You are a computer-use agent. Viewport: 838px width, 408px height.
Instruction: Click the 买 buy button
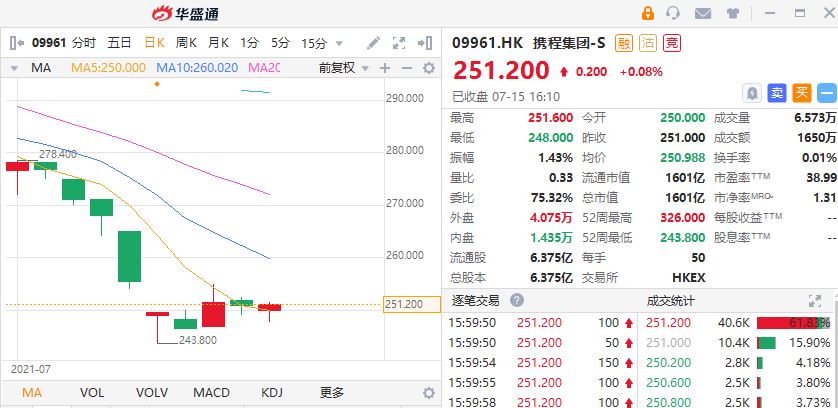tap(801, 93)
